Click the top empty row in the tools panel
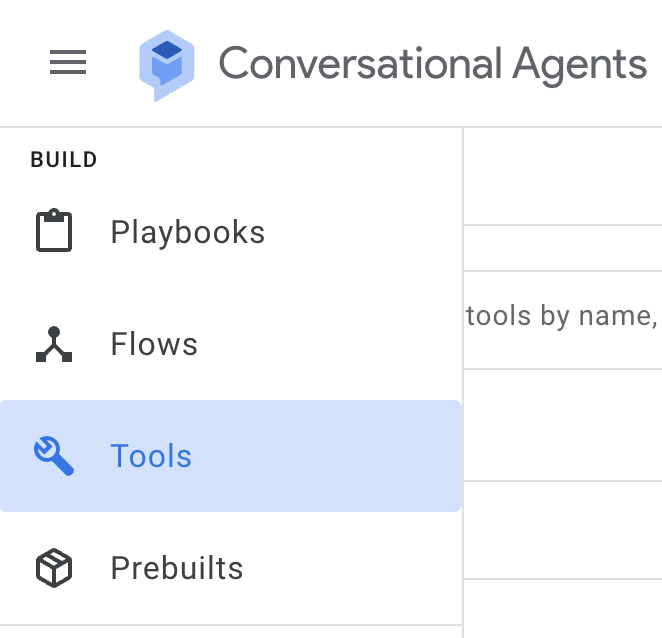The image size is (662, 638). [x=562, y=176]
